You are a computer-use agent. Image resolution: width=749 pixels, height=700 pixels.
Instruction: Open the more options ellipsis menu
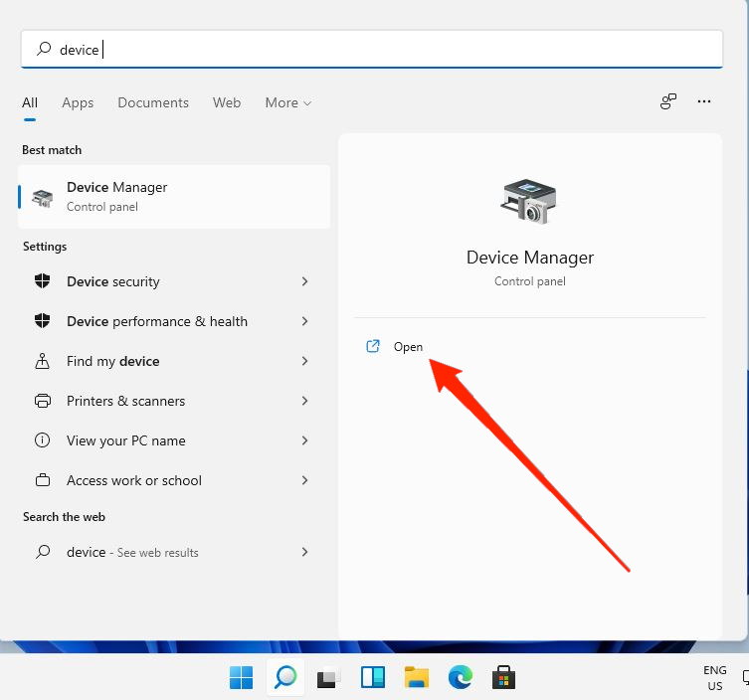[704, 102]
